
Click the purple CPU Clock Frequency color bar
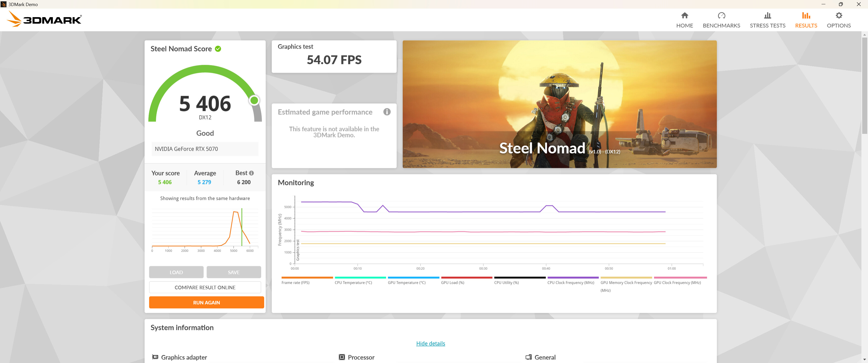pyautogui.click(x=573, y=278)
